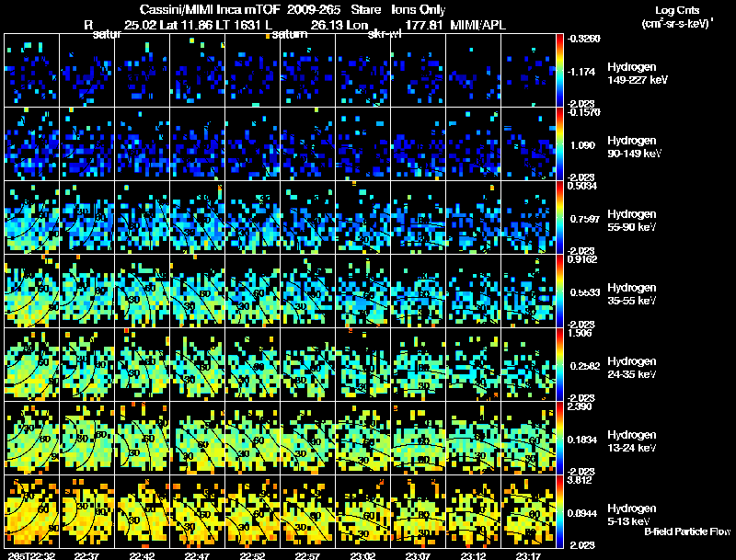Select the 90-149 keV image panel at 22:57

(x=307, y=144)
